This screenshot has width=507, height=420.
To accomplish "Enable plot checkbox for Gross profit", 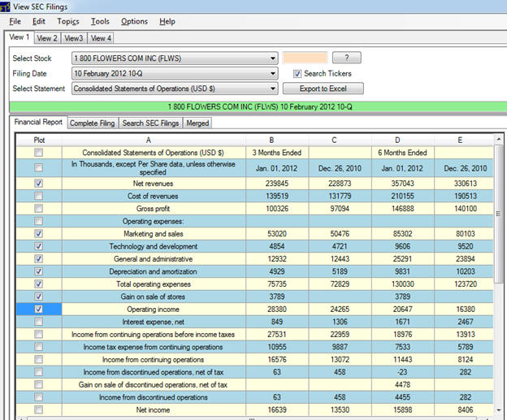I will pyautogui.click(x=38, y=209).
